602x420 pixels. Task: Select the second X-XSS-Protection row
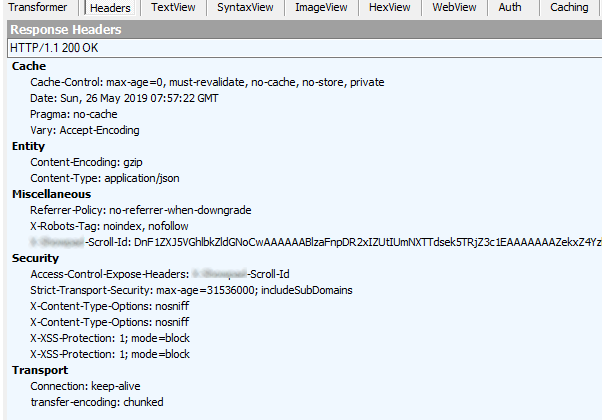pos(110,354)
